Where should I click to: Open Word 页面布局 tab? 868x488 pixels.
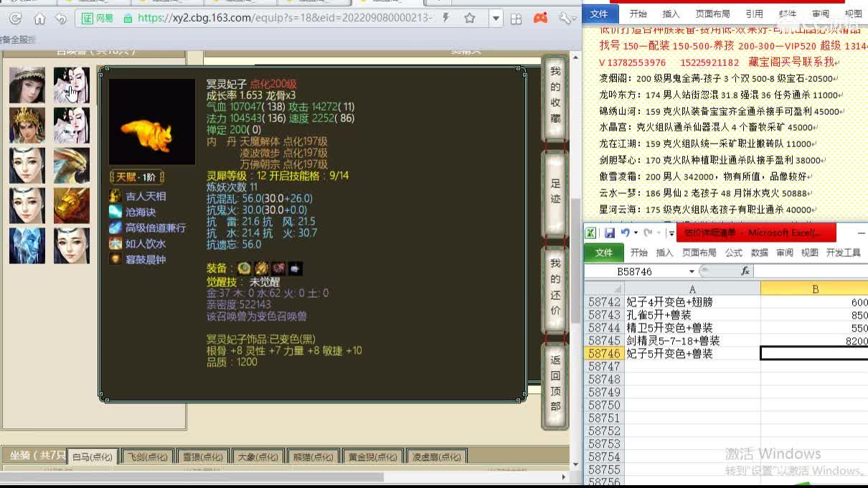tap(712, 14)
